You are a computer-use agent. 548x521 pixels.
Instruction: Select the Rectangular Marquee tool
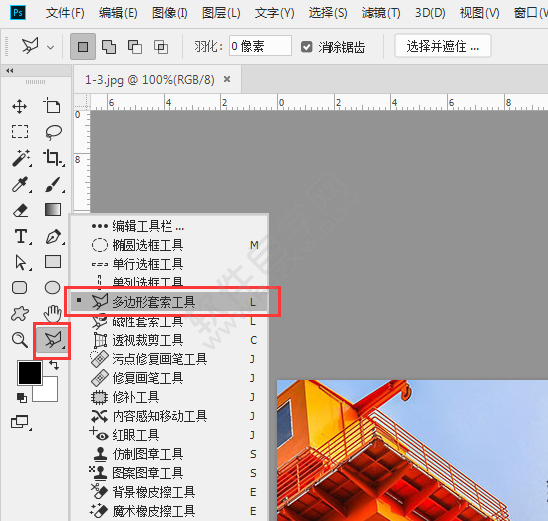(x=20, y=132)
